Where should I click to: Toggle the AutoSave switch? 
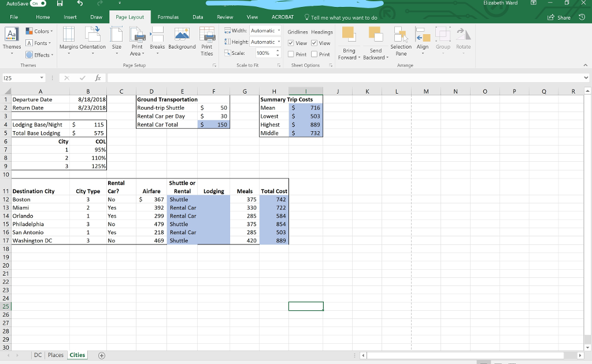(38, 3)
